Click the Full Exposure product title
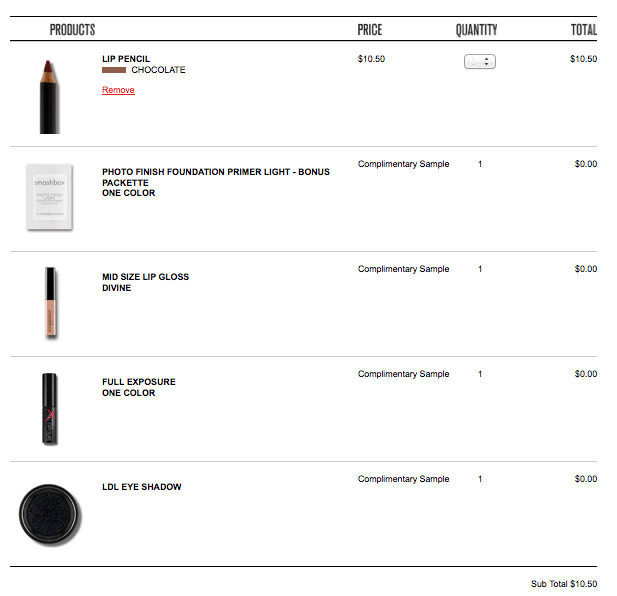Viewport: 617px width, 596px height. click(138, 382)
